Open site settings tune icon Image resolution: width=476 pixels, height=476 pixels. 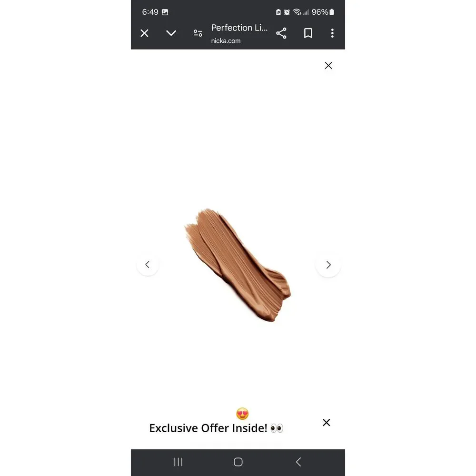198,33
